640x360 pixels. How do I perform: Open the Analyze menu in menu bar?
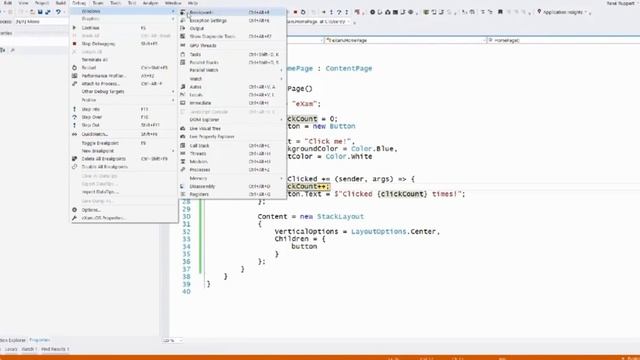pos(150,3)
